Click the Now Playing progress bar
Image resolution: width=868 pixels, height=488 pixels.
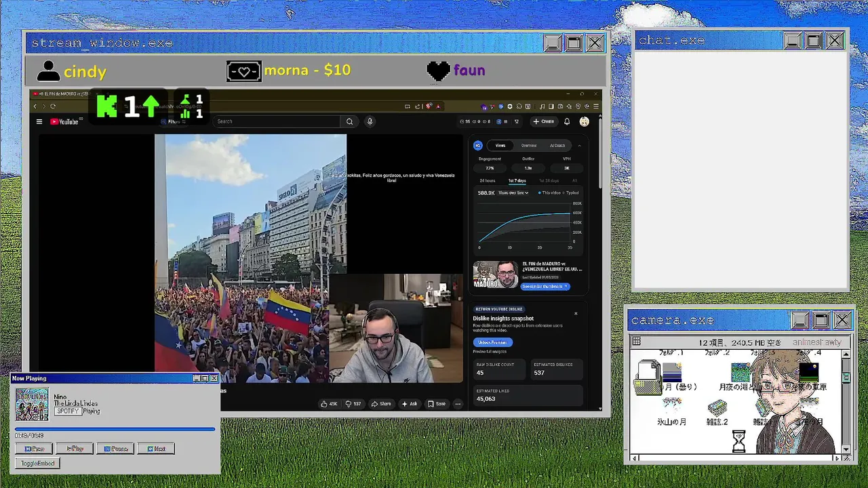(115, 429)
